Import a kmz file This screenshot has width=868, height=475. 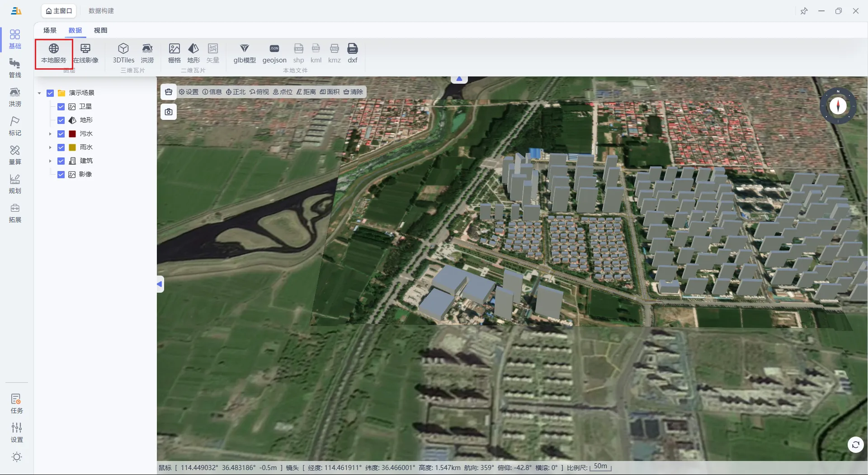click(x=335, y=53)
